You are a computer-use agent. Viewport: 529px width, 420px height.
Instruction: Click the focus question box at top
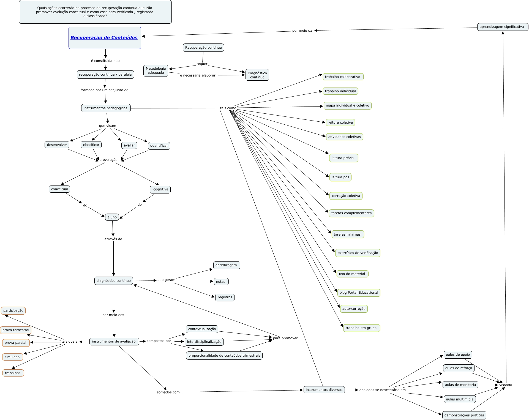point(95,12)
